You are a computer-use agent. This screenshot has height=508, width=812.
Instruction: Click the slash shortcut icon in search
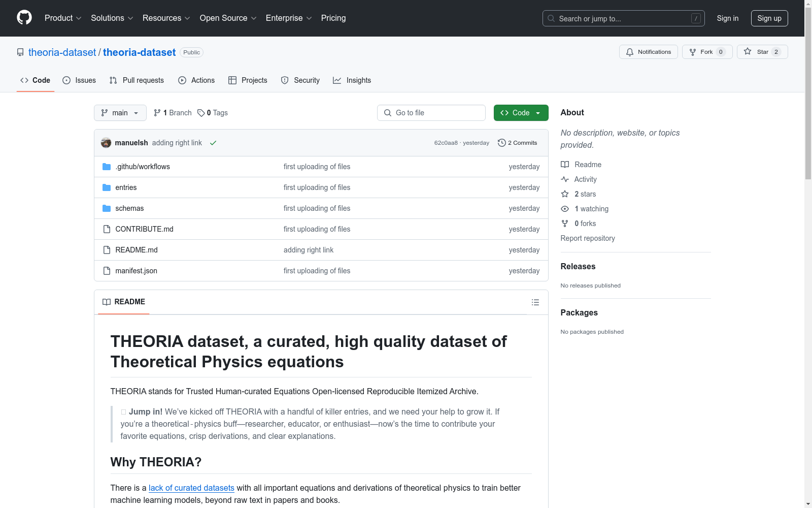pyautogui.click(x=696, y=18)
